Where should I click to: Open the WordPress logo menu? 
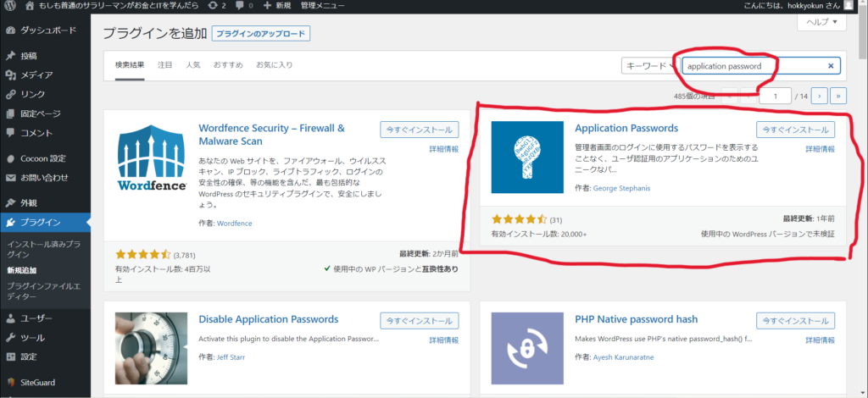pyautogui.click(x=10, y=6)
